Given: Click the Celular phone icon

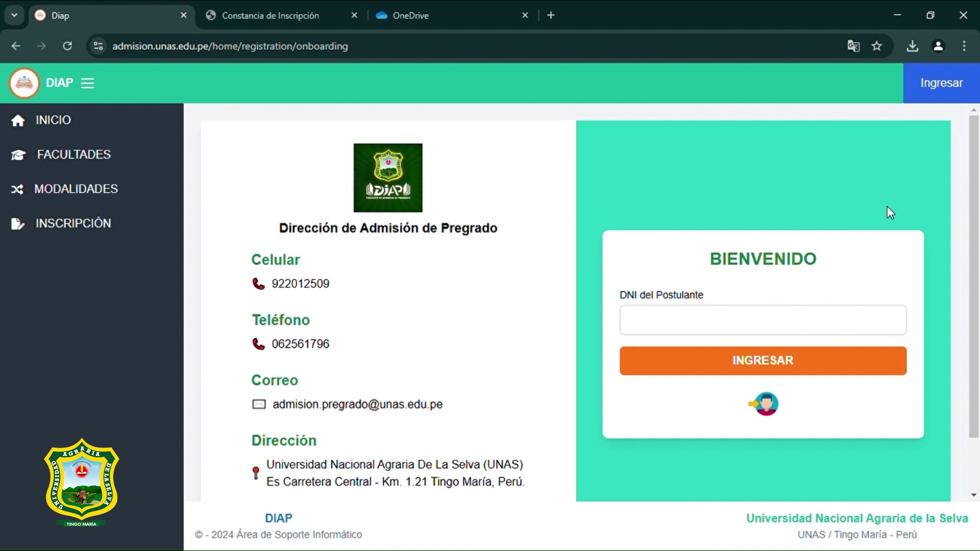Looking at the screenshot, I should click(258, 284).
